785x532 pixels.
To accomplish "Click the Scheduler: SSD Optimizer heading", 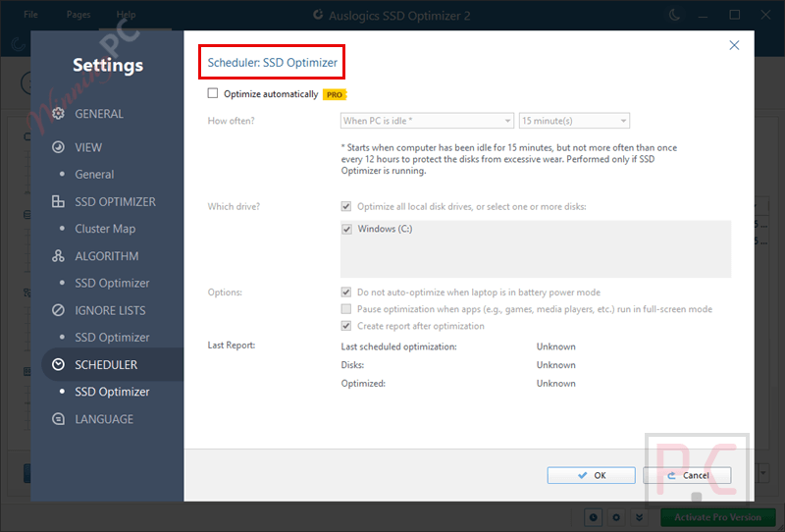I will [x=273, y=63].
